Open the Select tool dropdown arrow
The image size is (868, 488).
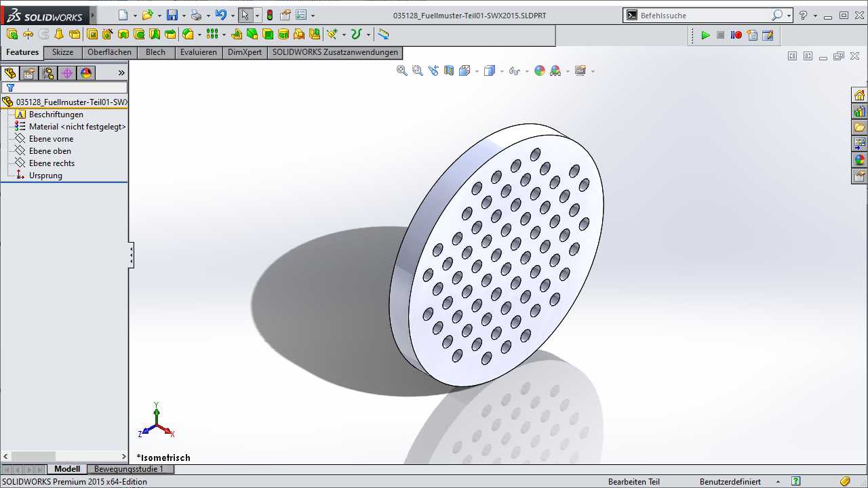tap(257, 16)
